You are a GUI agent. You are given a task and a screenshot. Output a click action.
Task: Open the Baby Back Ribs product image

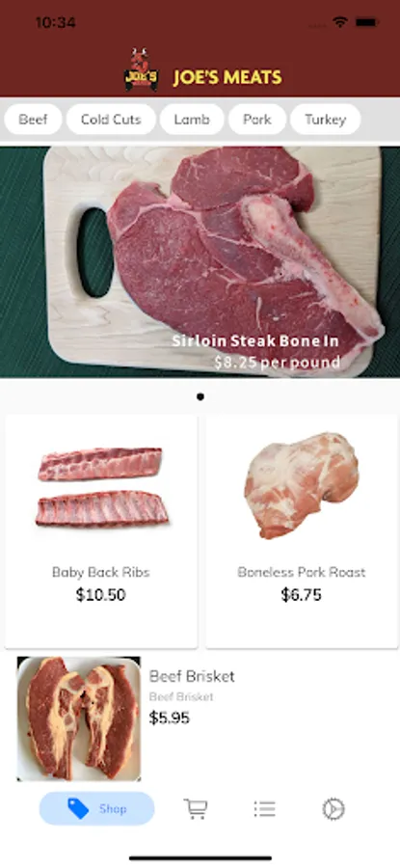[102, 487]
